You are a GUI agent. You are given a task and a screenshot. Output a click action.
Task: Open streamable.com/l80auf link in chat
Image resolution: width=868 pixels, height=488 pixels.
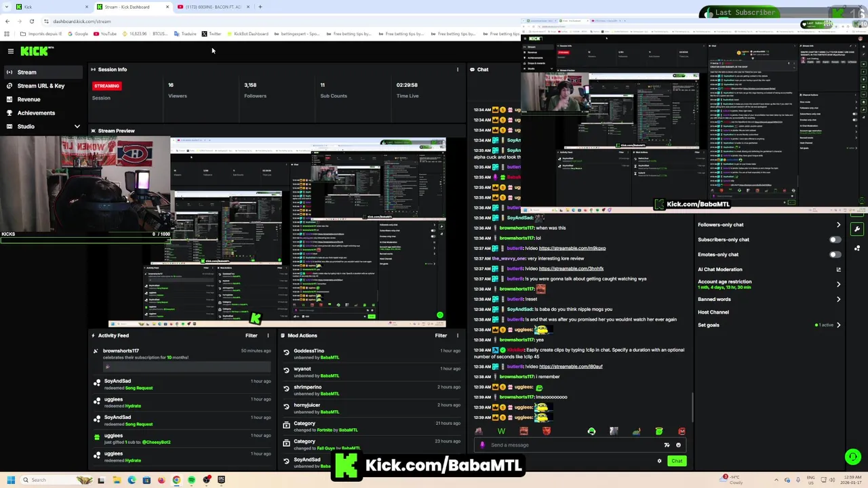pyautogui.click(x=570, y=367)
